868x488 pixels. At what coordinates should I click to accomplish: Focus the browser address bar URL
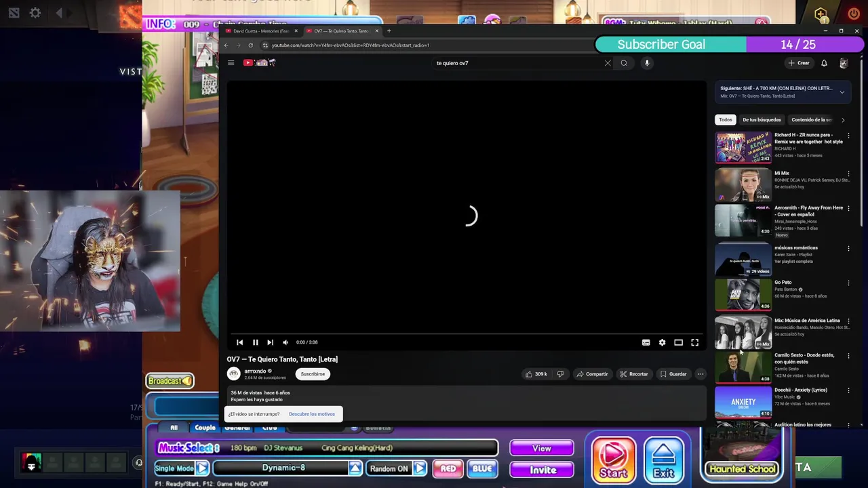(x=351, y=45)
